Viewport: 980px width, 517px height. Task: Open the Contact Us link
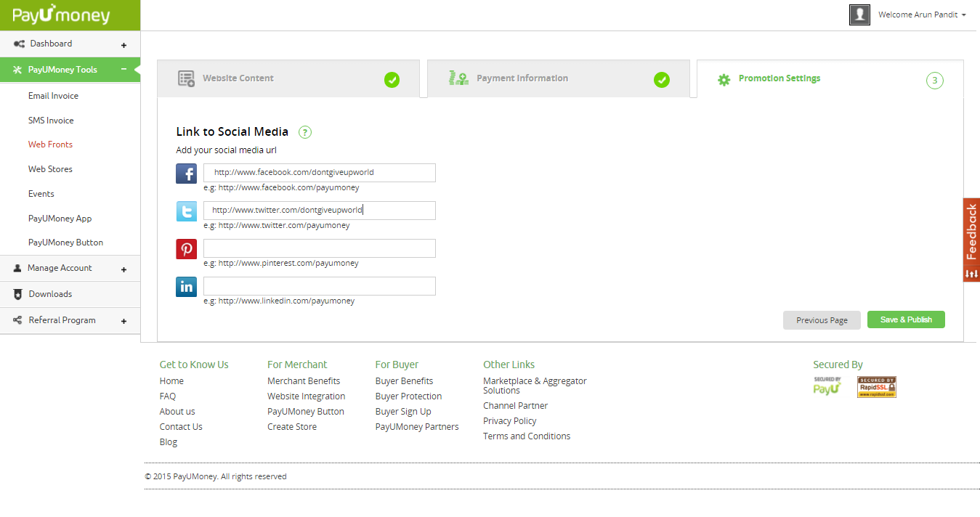(181, 427)
